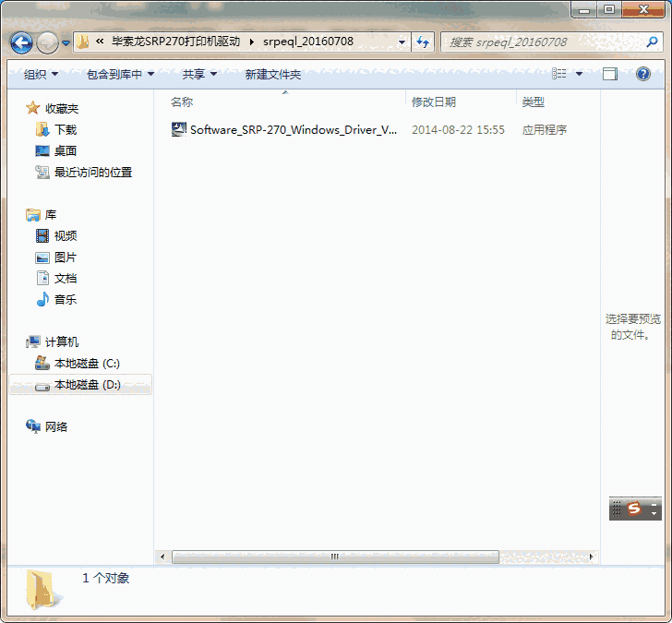
Task: Click the greyed Forward arrow button
Action: point(47,42)
